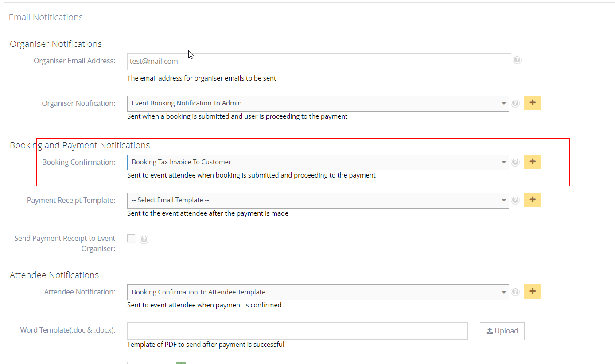Open the Attendee Notification dropdown
615x364 pixels.
[x=317, y=292]
